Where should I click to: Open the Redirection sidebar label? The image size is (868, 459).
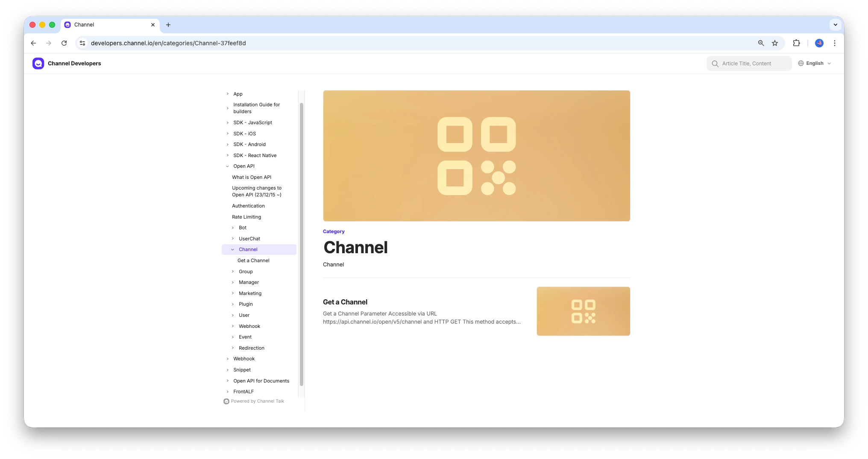252,348
